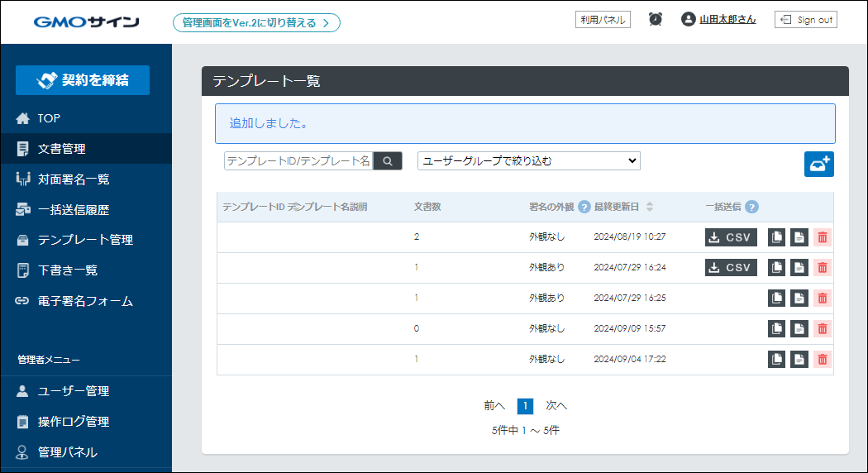868x473 pixels.
Task: Click the Sign out button
Action: pyautogui.click(x=806, y=20)
